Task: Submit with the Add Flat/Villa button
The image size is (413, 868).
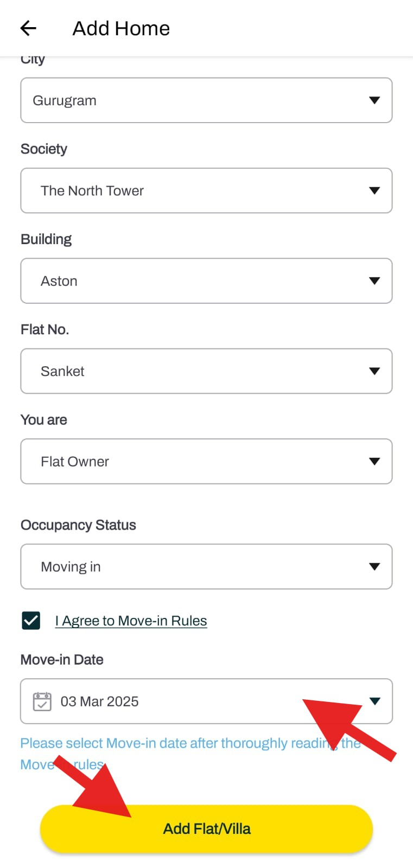Action: pos(206,829)
